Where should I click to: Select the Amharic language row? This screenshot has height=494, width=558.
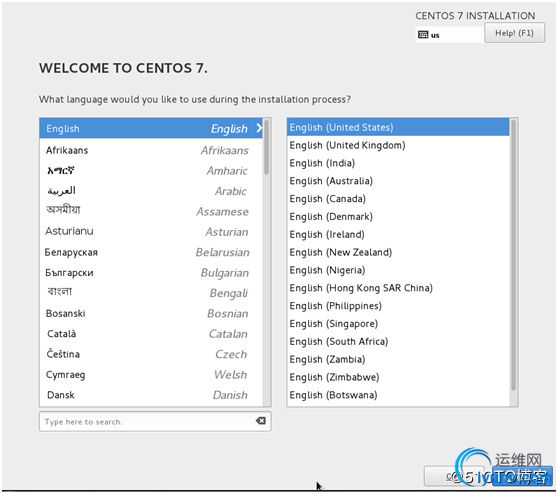[151, 171]
